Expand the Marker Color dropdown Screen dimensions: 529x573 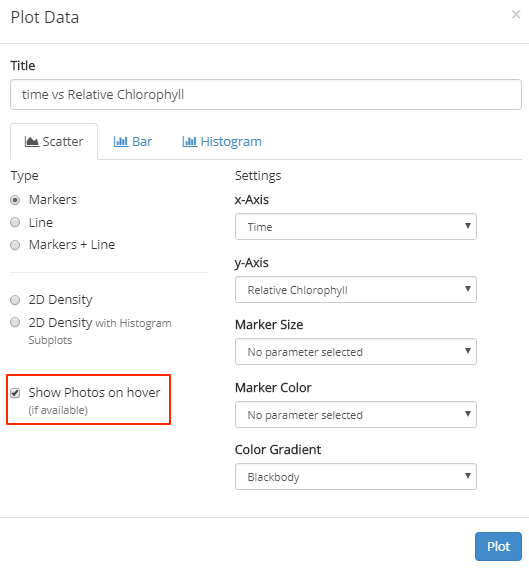(356, 414)
